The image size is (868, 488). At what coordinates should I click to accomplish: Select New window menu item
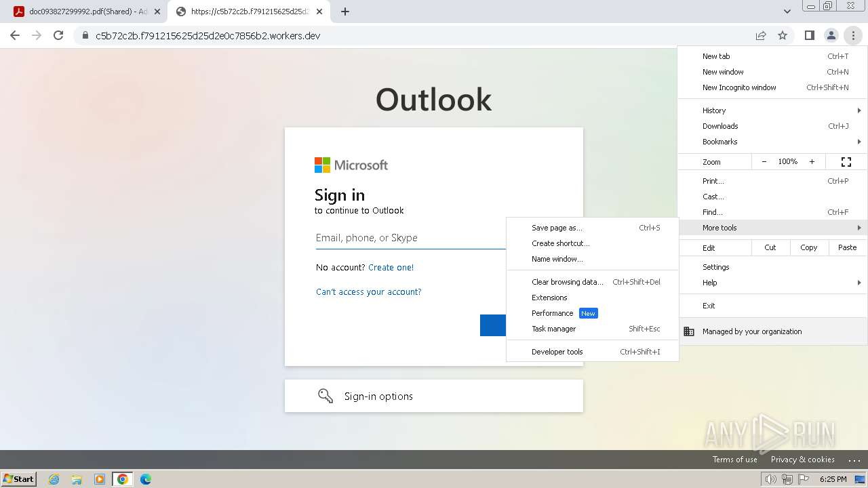[x=773, y=72]
